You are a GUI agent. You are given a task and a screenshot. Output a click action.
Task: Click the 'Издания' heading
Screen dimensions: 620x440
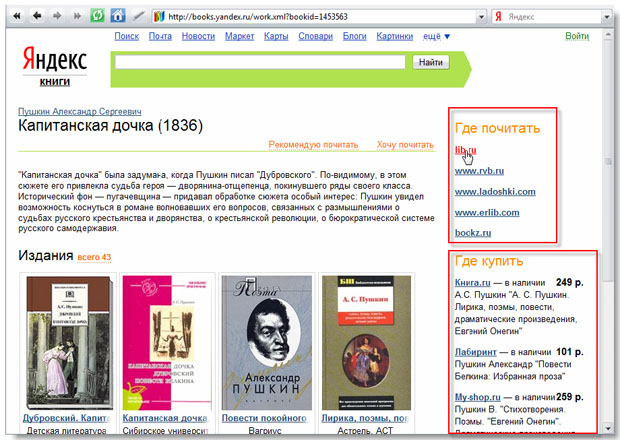click(x=45, y=255)
